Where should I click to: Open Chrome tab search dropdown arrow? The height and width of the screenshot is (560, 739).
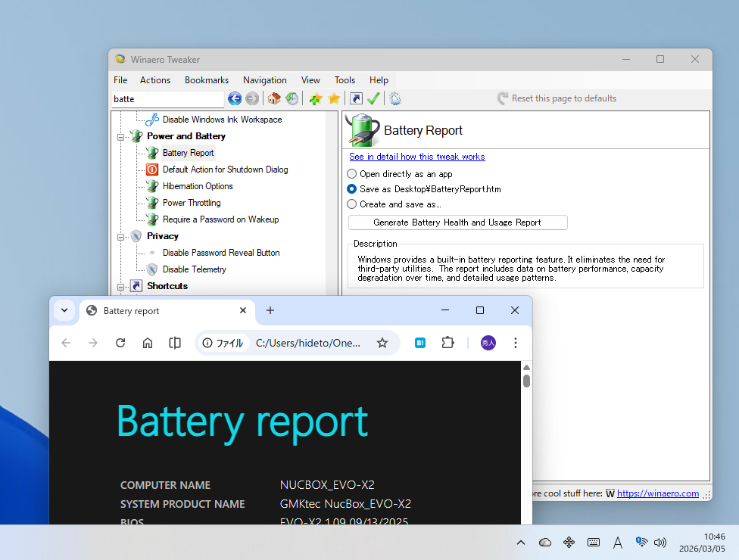[x=64, y=310]
